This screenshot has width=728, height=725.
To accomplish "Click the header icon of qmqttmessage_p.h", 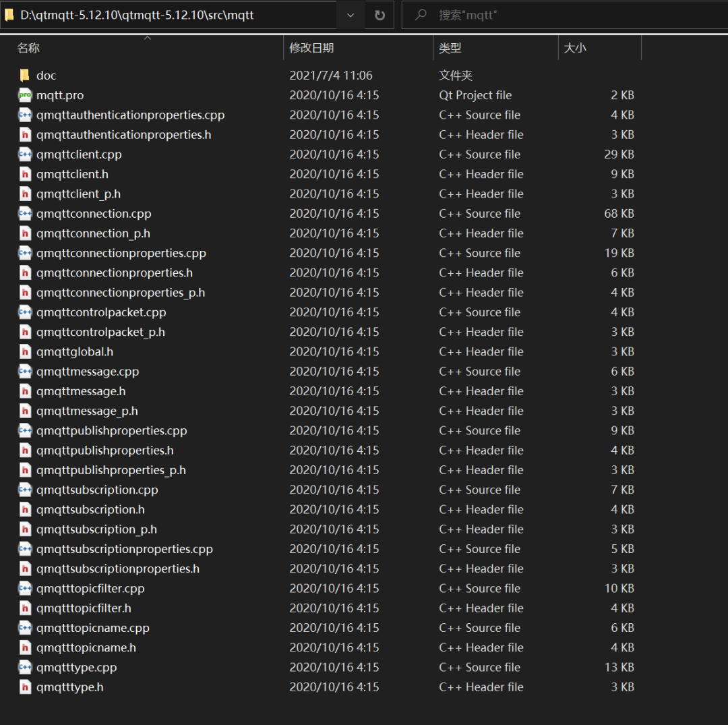I will point(24,410).
